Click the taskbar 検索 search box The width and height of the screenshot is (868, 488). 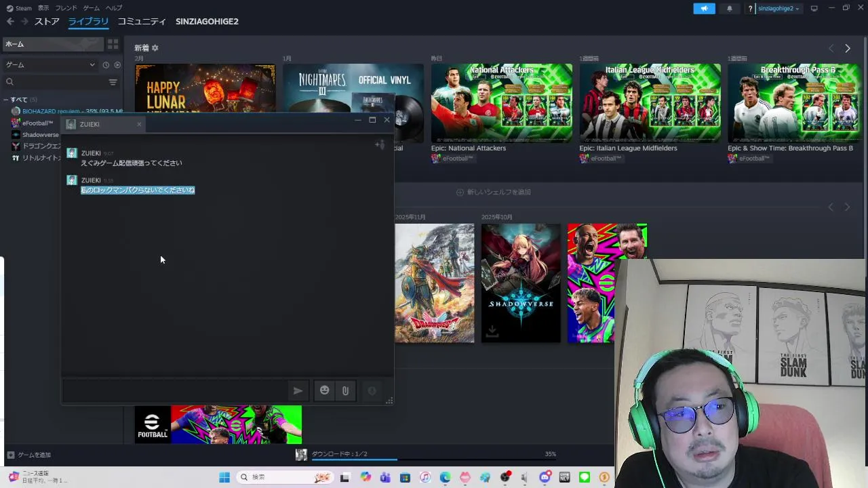tap(283, 477)
